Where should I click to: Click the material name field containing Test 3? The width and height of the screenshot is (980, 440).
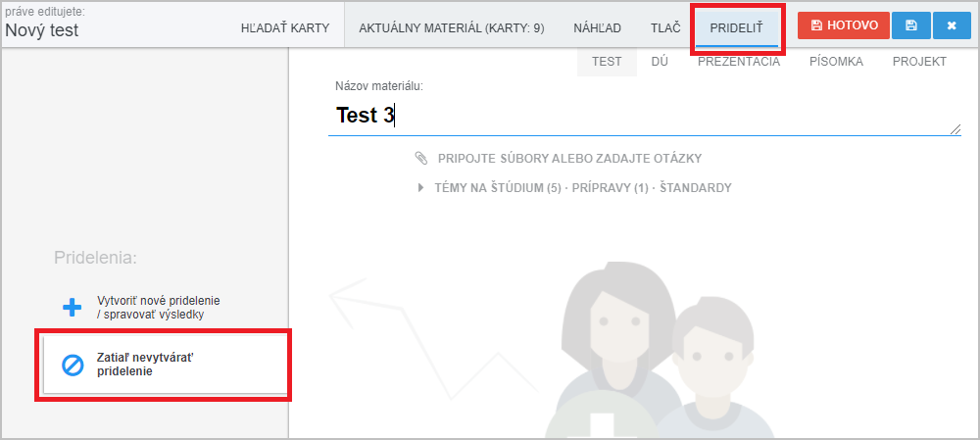[x=645, y=116]
